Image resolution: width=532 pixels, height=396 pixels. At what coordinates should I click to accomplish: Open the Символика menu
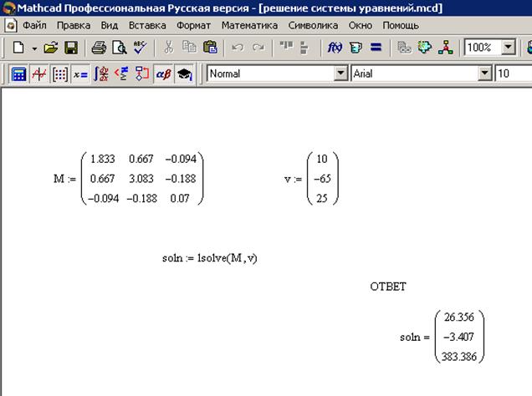coord(313,25)
